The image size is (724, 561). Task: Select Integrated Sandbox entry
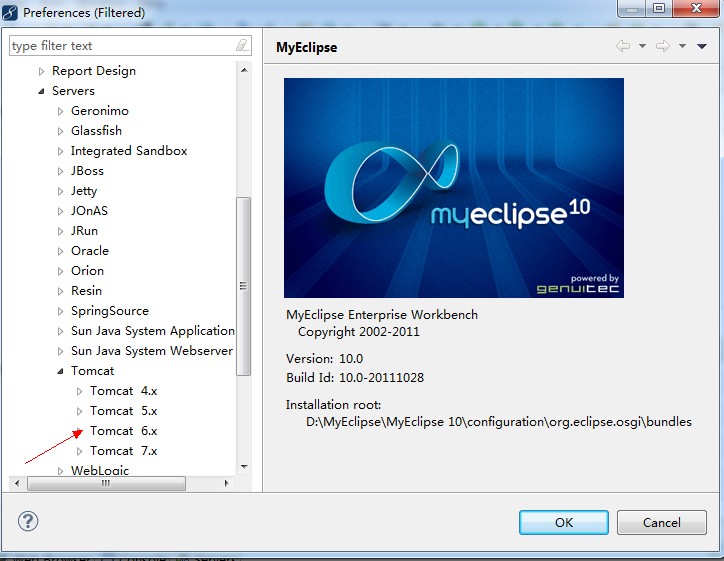(129, 151)
